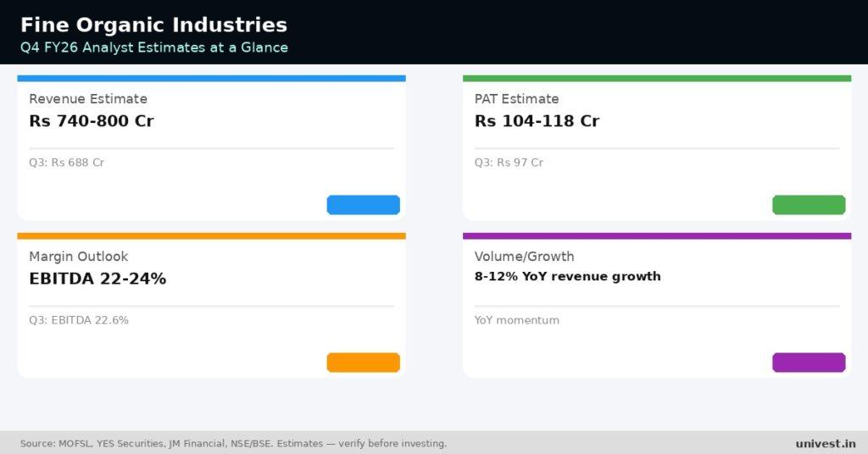868x454 pixels.
Task: Click the 'Rs 104-118 Cr' value
Action: 537,120
